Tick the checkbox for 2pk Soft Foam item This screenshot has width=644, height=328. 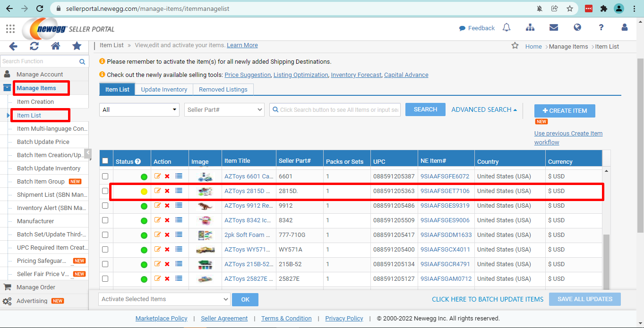[x=105, y=235]
